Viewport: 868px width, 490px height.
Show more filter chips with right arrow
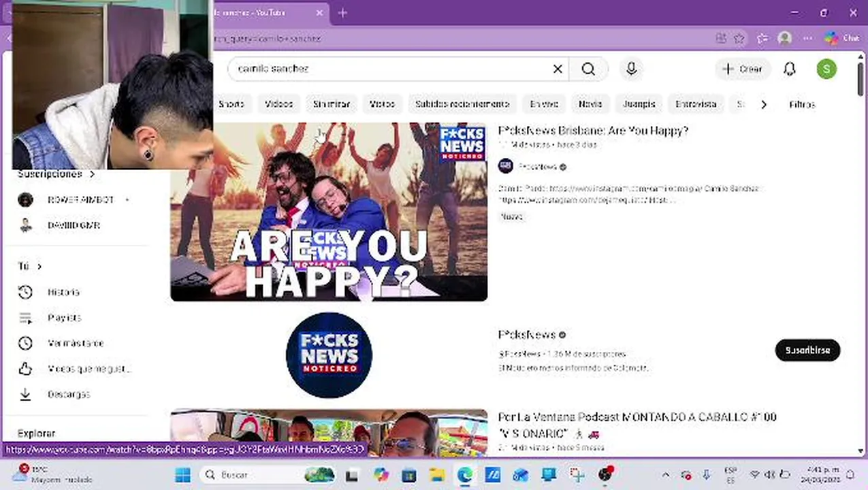(x=764, y=104)
